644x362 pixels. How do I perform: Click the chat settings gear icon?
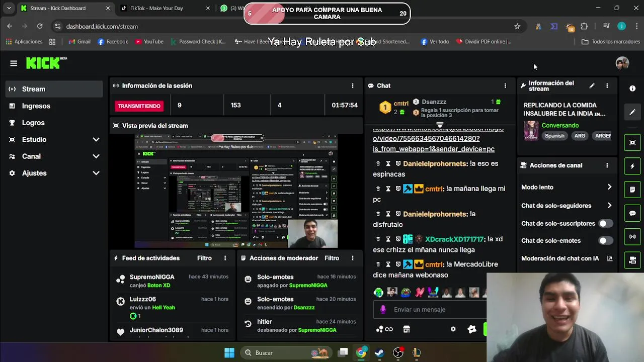(x=453, y=329)
